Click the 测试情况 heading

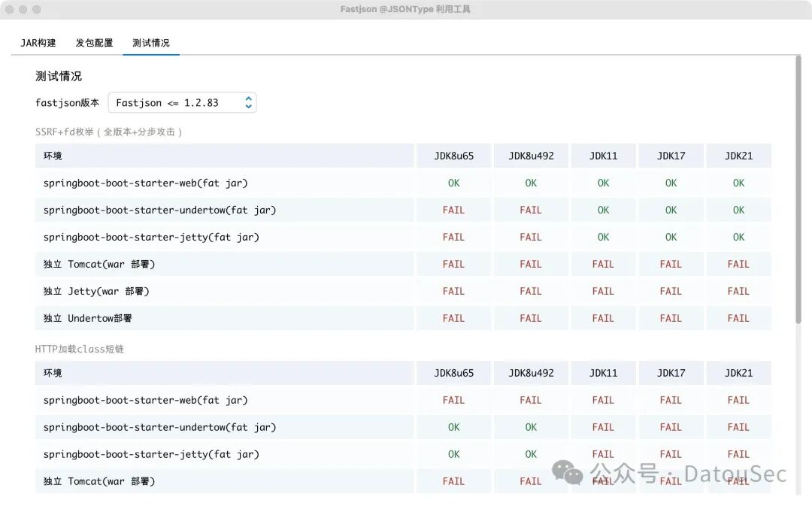point(59,76)
